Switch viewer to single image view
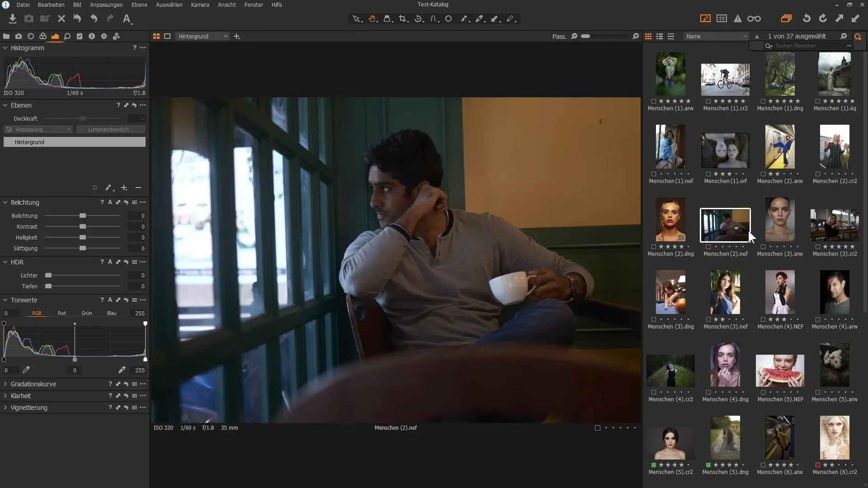Viewport: 868px width, 488px height. coord(167,36)
